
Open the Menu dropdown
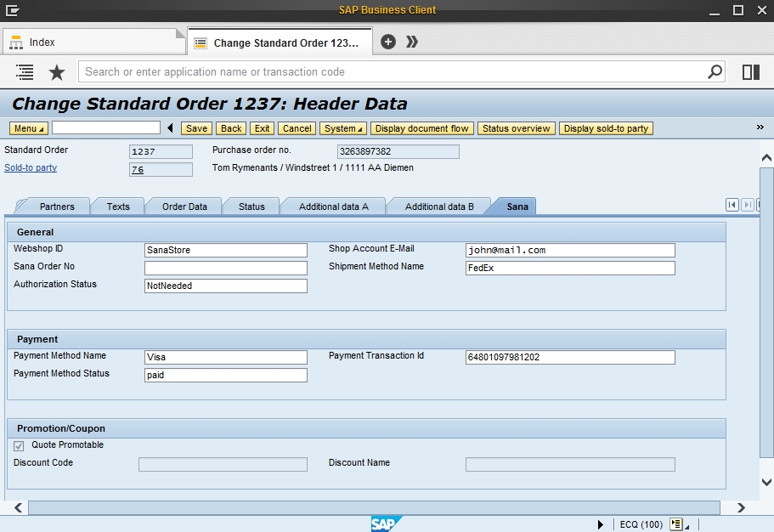28,128
